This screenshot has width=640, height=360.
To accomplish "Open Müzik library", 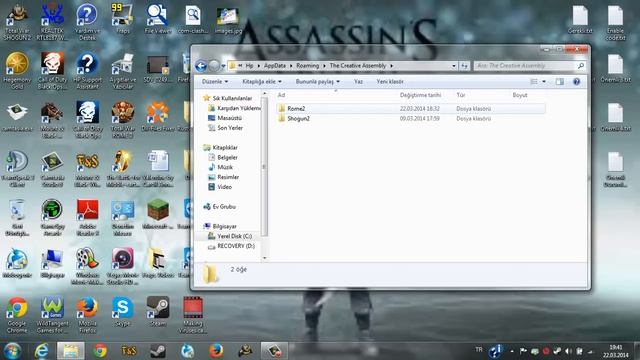I will click(x=220, y=167).
